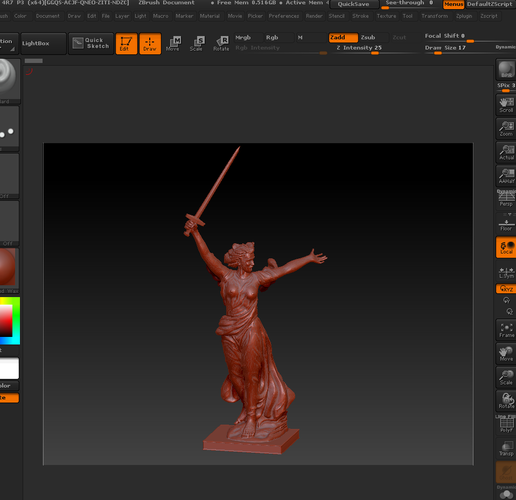Toggle the Persp perspective button

pos(506,199)
